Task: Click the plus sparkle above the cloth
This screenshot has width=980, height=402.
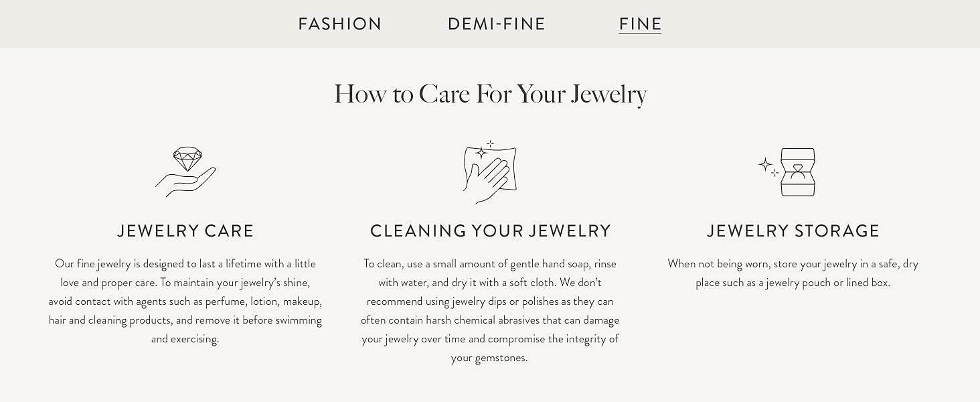Action: (489, 143)
